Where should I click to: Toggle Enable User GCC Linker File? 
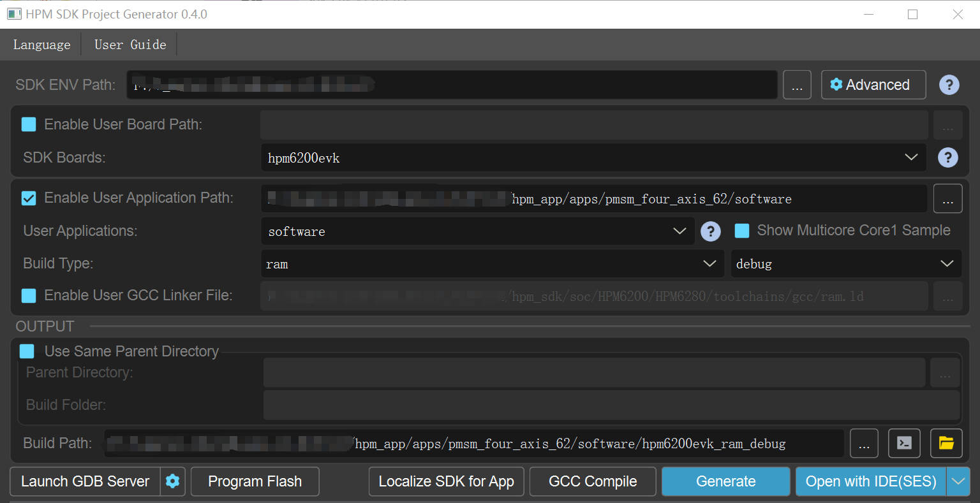click(29, 295)
